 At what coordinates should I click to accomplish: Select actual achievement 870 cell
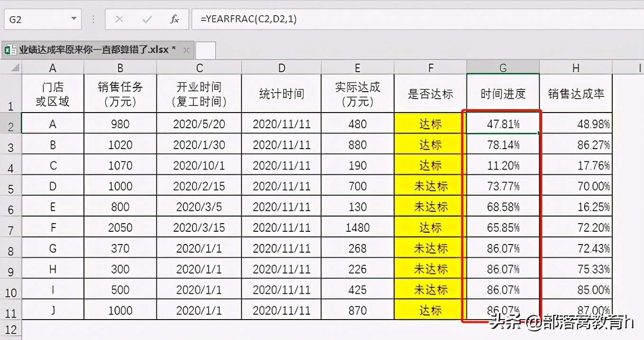358,310
